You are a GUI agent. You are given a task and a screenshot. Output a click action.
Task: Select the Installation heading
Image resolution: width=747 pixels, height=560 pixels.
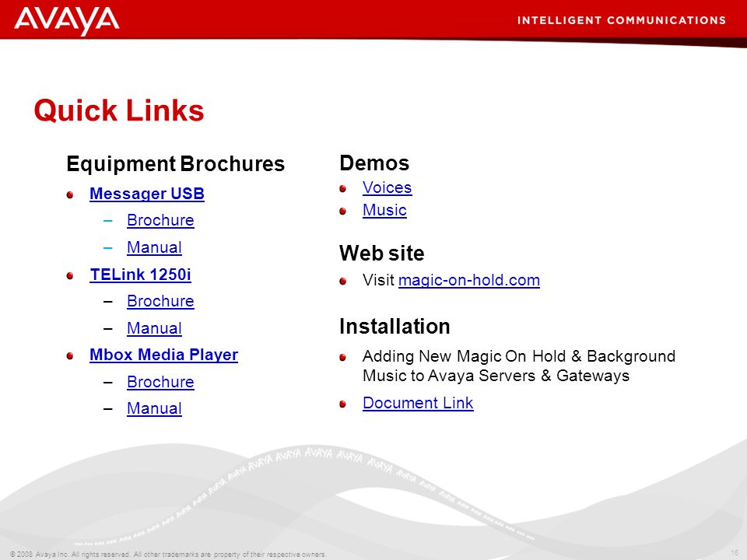(395, 327)
